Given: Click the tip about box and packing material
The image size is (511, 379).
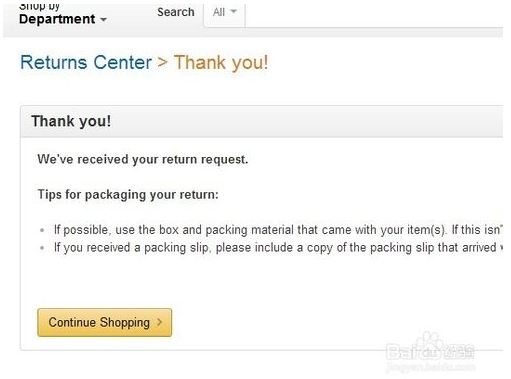Looking at the screenshot, I should click(x=278, y=230).
